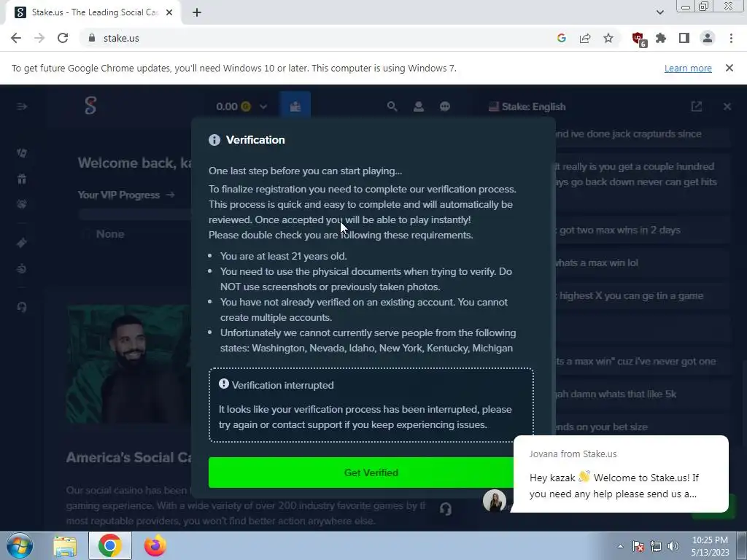The width and height of the screenshot is (747, 560).
Task: Open the Stake search magnifier icon
Action: [x=392, y=106]
